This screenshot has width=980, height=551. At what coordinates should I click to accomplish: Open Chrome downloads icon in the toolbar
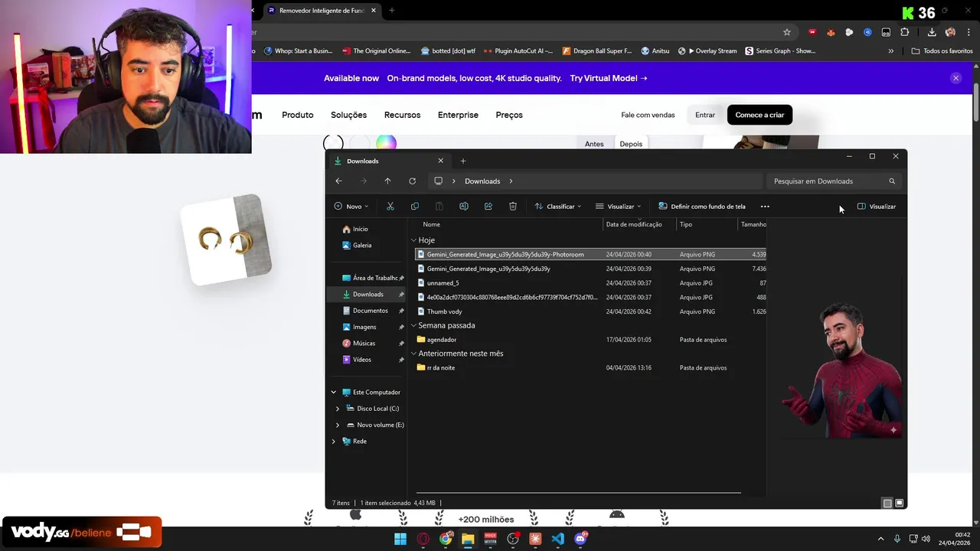point(932,32)
